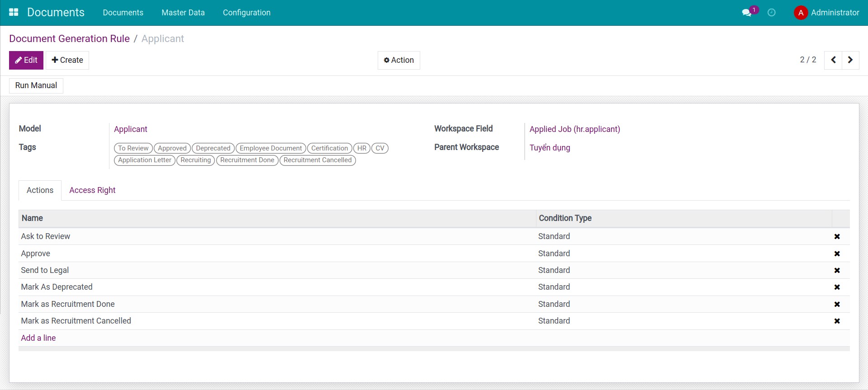Delete the Ask to Review row

(837, 236)
